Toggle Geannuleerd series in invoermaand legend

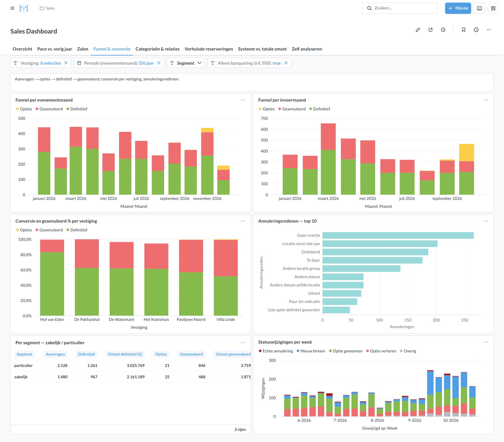292,109
